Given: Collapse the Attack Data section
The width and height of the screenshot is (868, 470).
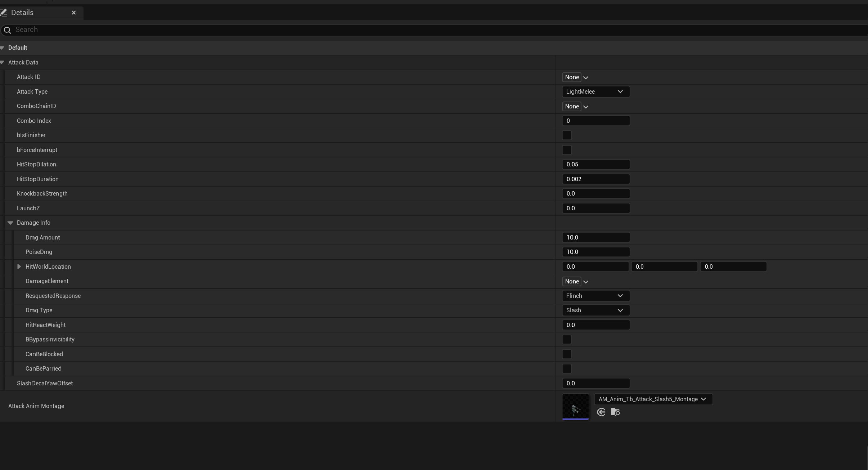Looking at the screenshot, I should coord(3,62).
